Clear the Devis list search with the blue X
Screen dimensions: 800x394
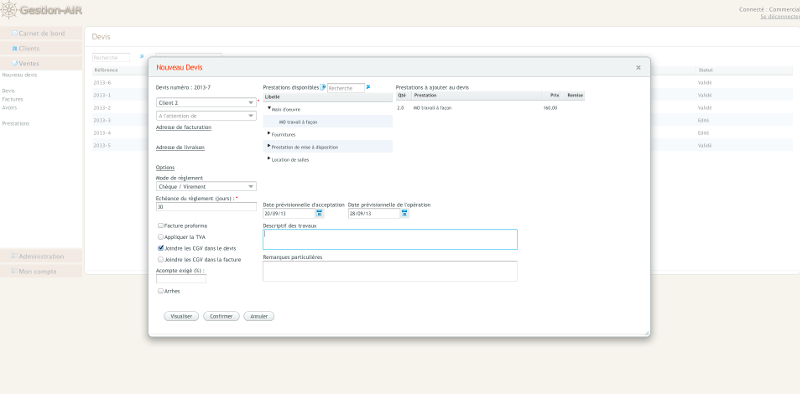pyautogui.click(x=142, y=57)
